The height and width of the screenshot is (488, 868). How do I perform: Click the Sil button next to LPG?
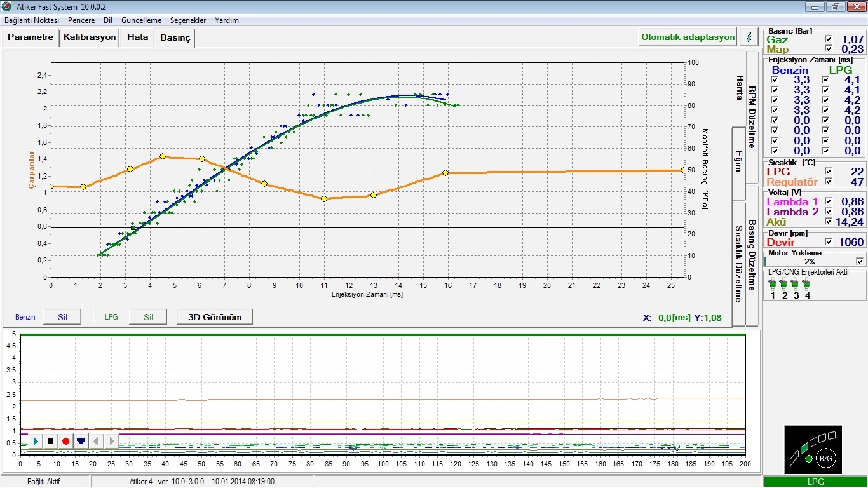click(148, 317)
